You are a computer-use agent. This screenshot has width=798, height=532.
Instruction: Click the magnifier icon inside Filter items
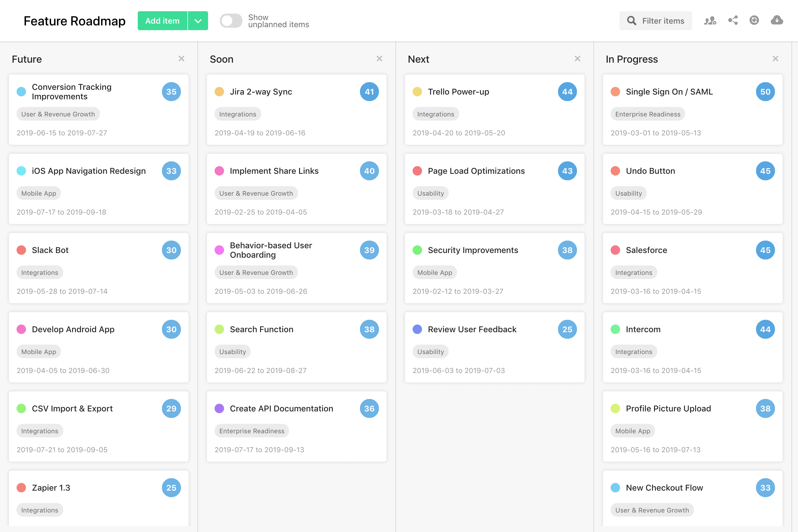tap(631, 20)
